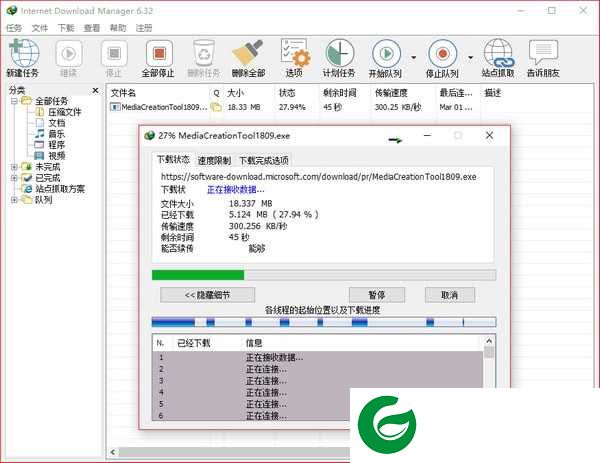The width and height of the screenshot is (600, 463).
Task: Select 已完成 category
Action: 47,178
